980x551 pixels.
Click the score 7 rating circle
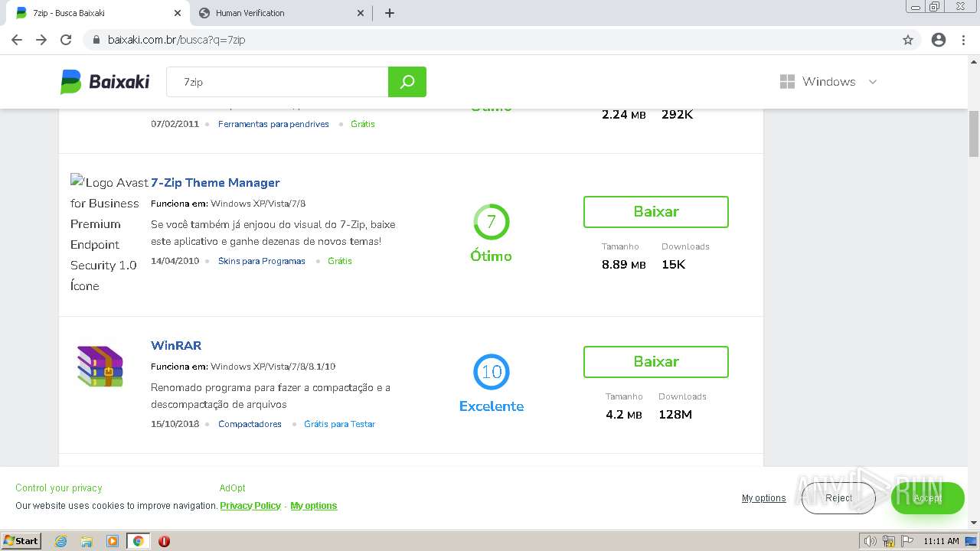click(492, 222)
